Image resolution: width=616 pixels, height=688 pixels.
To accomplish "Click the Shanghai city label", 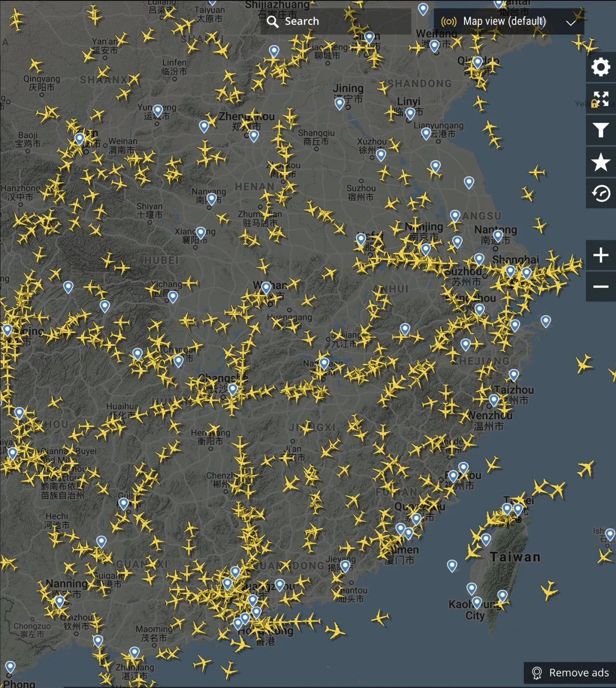I will click(x=515, y=260).
